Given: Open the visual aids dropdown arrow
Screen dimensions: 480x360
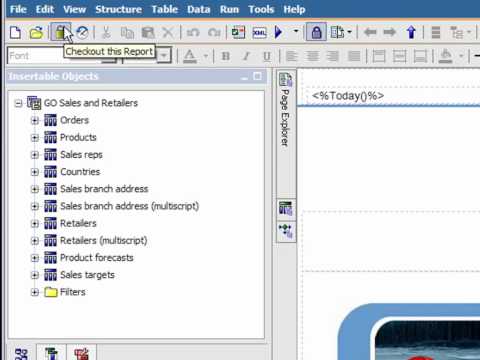Looking at the screenshot, I should tap(349, 32).
